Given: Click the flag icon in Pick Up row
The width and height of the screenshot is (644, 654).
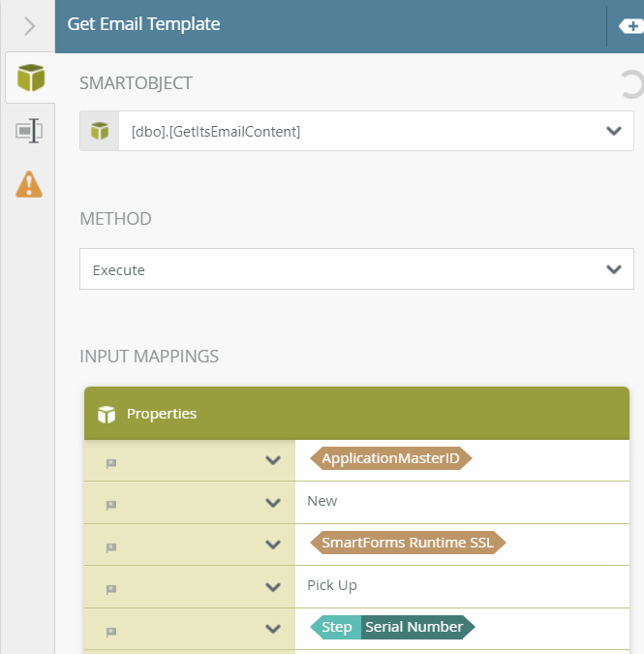Looking at the screenshot, I should (x=111, y=589).
